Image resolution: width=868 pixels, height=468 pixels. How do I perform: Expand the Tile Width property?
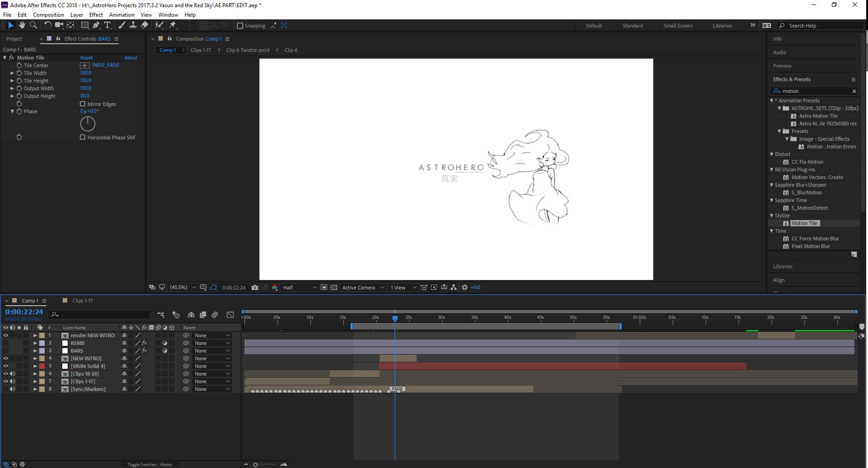pyautogui.click(x=12, y=73)
